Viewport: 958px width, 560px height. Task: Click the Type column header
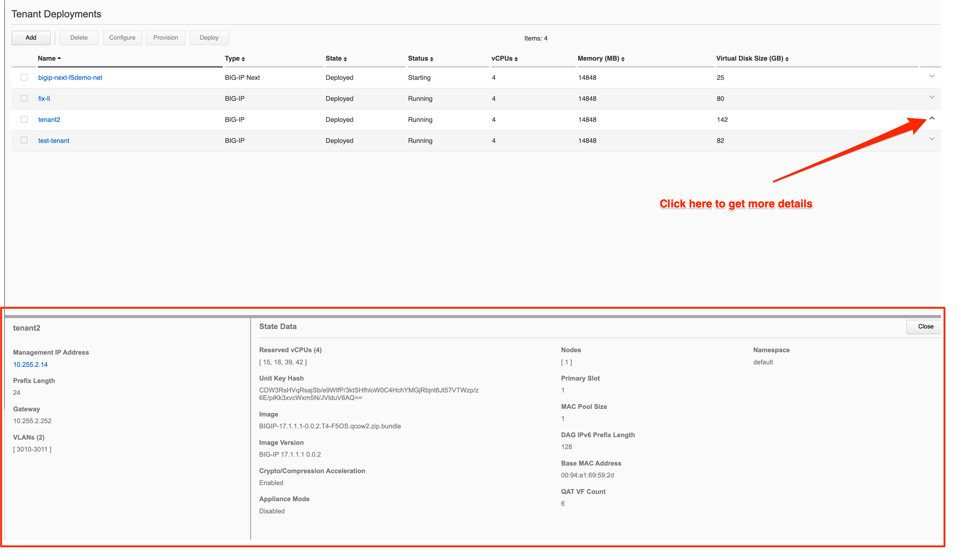[232, 58]
